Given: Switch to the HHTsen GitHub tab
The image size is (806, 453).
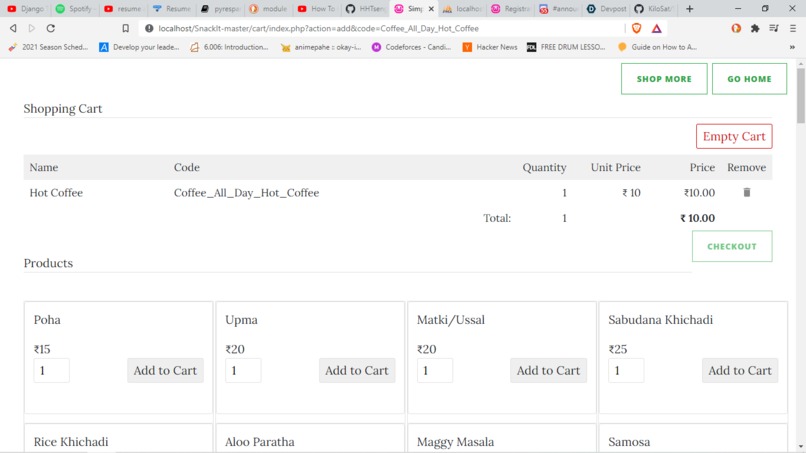Looking at the screenshot, I should [365, 9].
